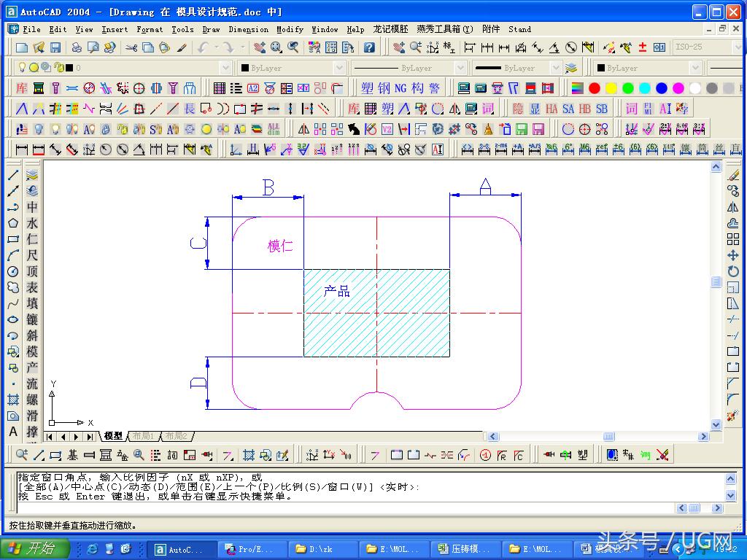Click the Save diskette icon
This screenshot has width=747, height=560.
(55, 47)
